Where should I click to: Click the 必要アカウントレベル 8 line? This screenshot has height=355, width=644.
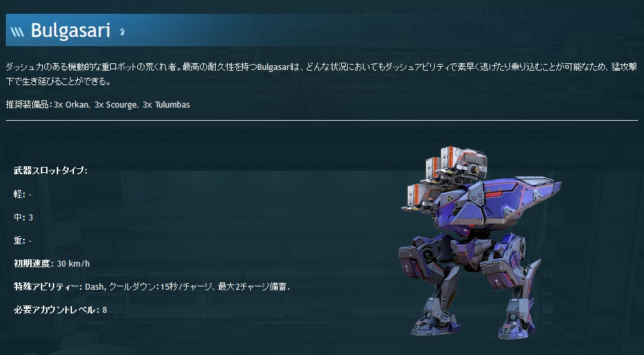click(61, 309)
